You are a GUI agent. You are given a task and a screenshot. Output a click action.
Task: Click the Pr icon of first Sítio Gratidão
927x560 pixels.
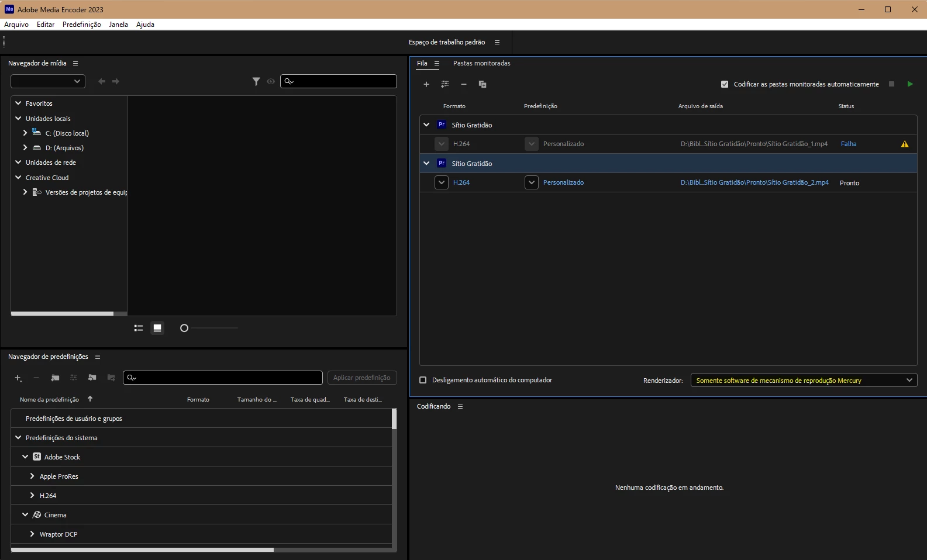(x=442, y=125)
